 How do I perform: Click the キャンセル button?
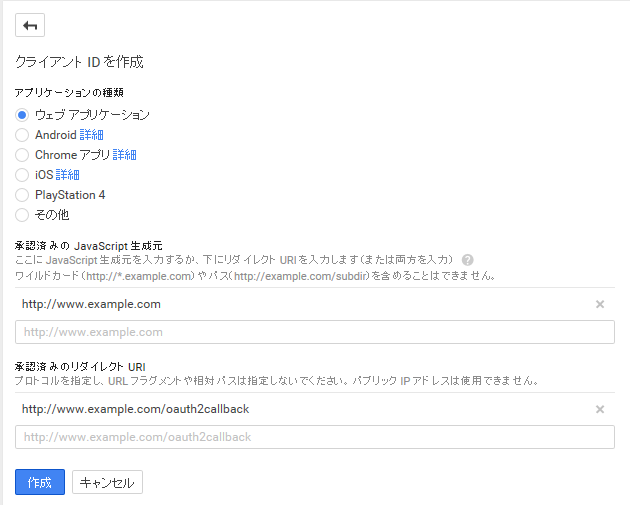pos(107,482)
